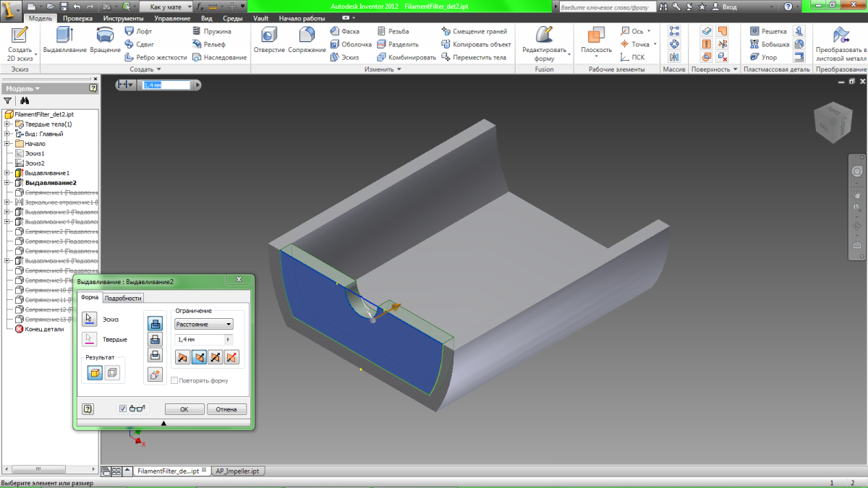Expand the Твердые тела(1) tree node
The image size is (868, 488).
7,124
